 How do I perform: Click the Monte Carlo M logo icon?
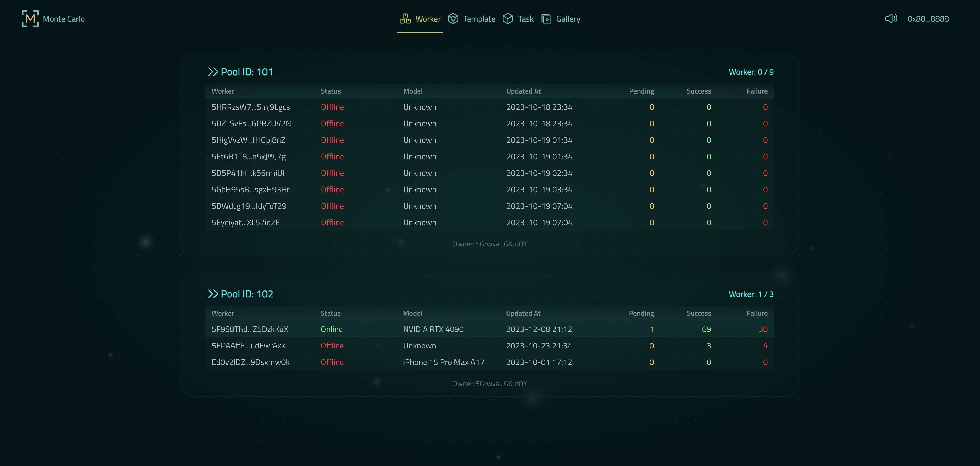pyautogui.click(x=30, y=19)
